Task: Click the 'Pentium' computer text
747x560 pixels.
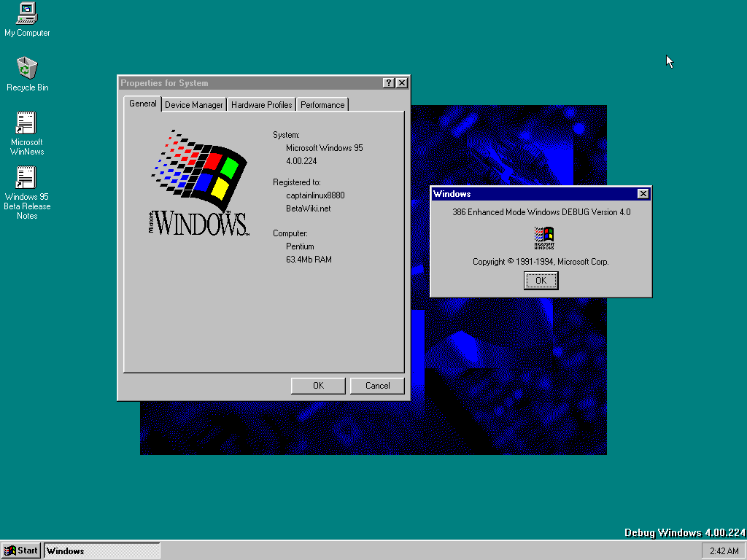Action: (300, 246)
